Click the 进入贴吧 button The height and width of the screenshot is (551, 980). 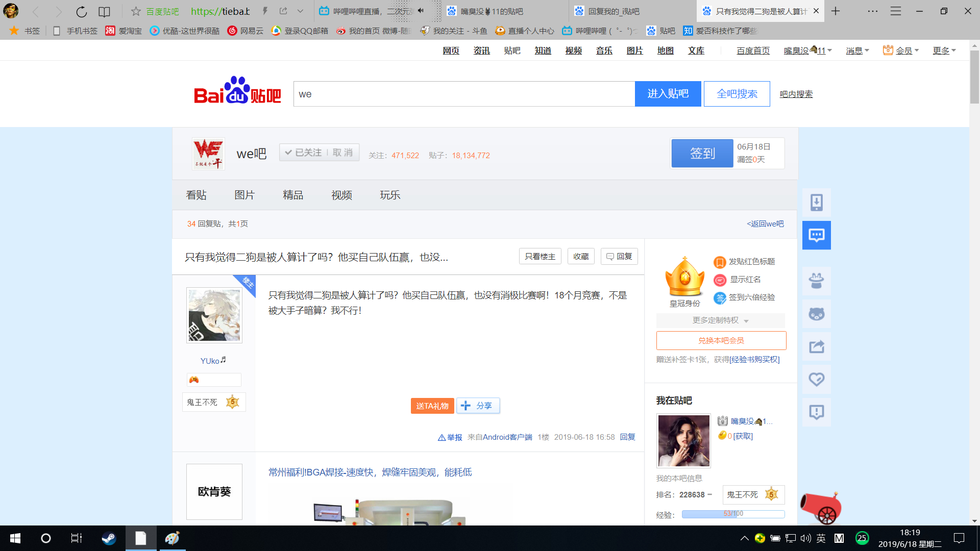[668, 94]
